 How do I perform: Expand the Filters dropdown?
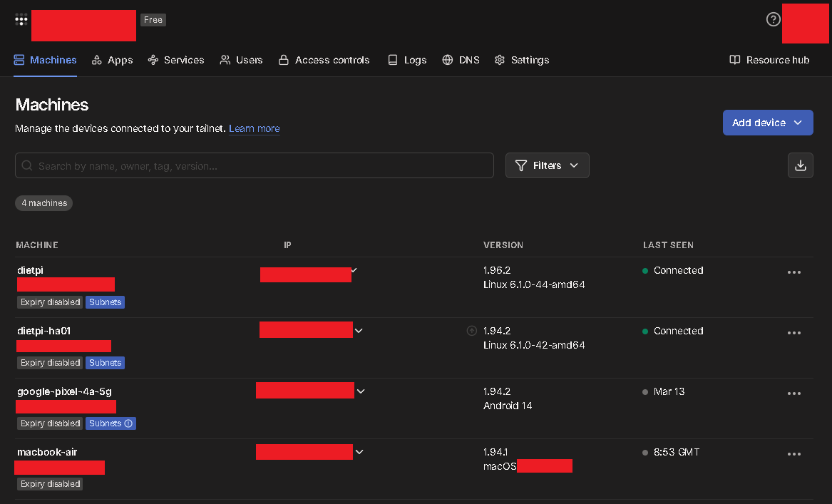point(547,165)
